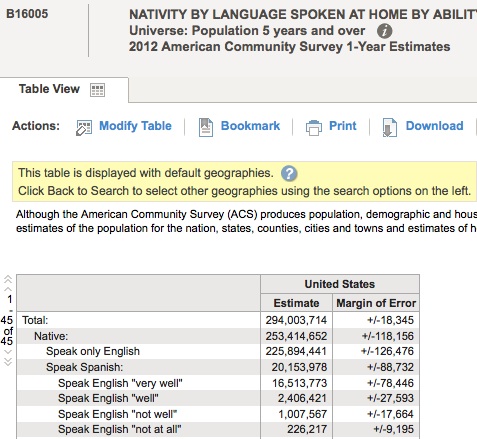
Task: Click the estimate value 20,153,978
Action: (x=299, y=367)
